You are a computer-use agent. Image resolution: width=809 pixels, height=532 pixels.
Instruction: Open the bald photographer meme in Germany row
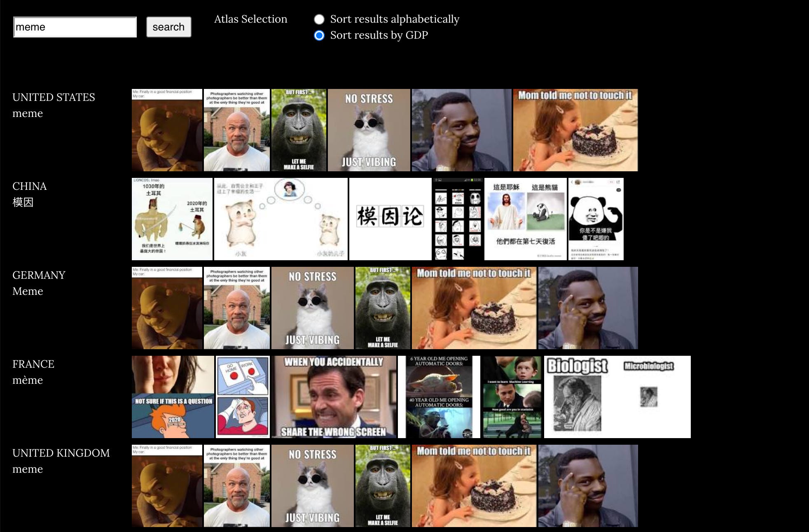tap(237, 308)
